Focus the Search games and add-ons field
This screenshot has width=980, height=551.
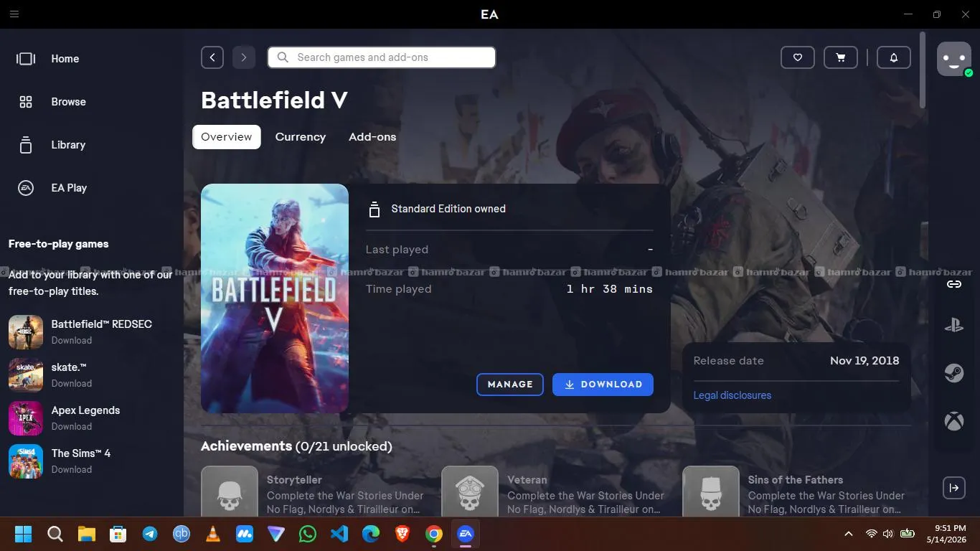pyautogui.click(x=382, y=57)
